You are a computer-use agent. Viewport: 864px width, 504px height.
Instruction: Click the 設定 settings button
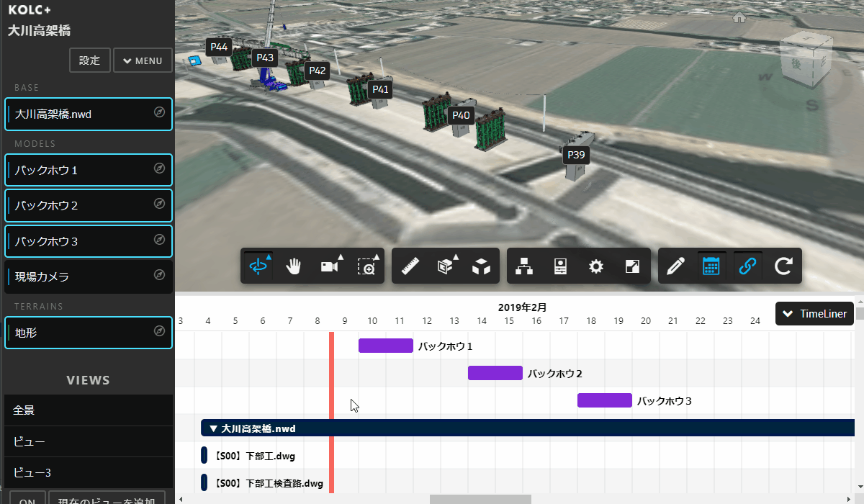(x=89, y=60)
